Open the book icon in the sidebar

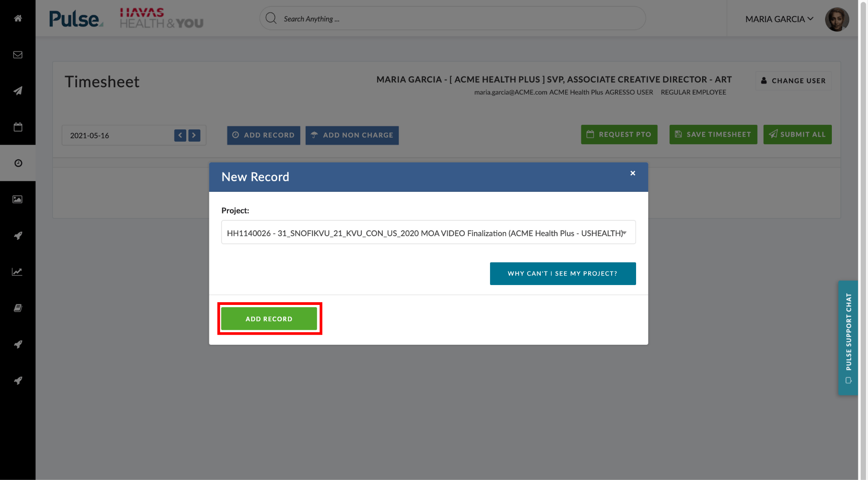pos(18,308)
